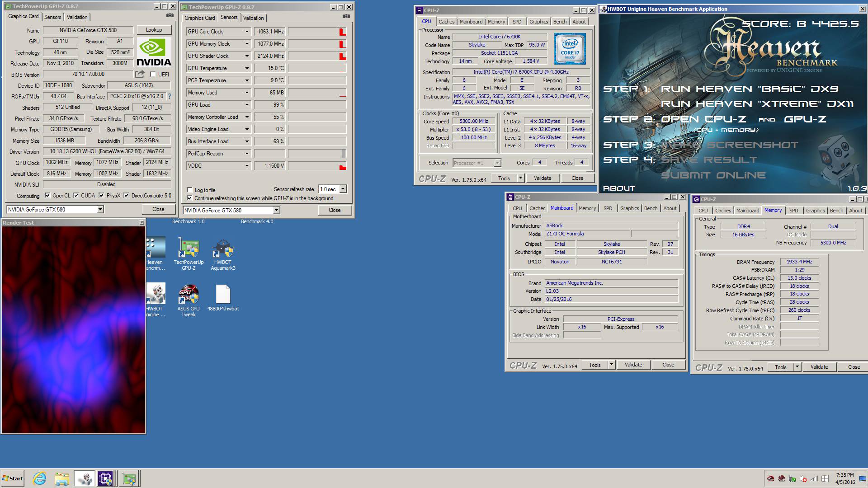This screenshot has width=868, height=488.
Task: Select the 488004.hwbot file on desktop
Action: [223, 298]
